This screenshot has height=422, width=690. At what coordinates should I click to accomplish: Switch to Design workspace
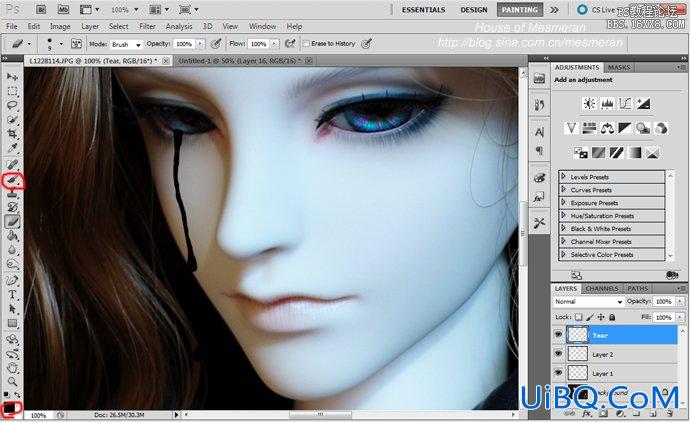pos(473,10)
